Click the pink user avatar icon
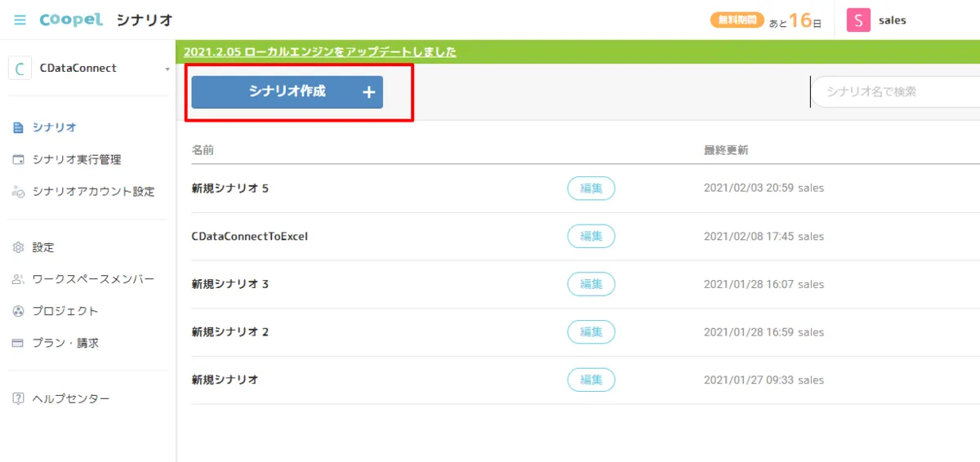 [x=858, y=20]
